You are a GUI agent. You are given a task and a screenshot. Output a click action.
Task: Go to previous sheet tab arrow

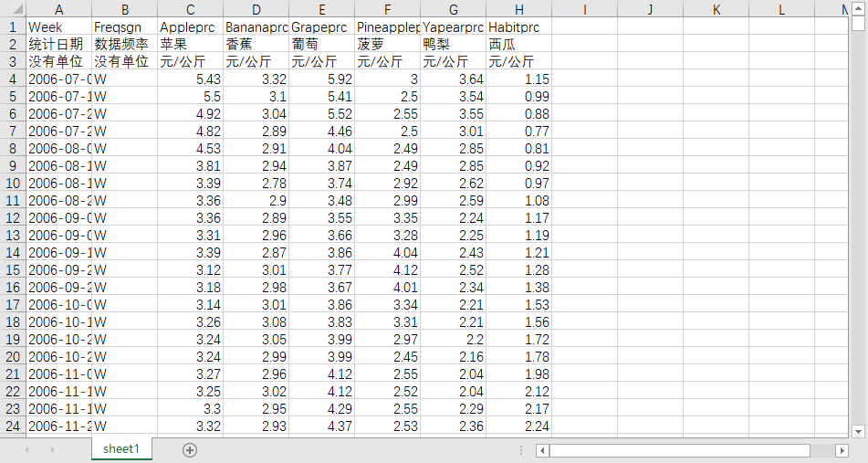click(26, 449)
